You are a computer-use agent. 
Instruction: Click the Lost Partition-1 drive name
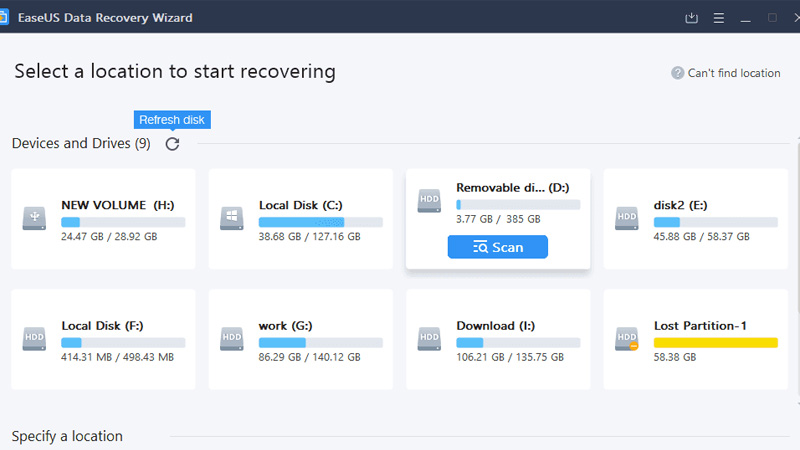point(700,326)
